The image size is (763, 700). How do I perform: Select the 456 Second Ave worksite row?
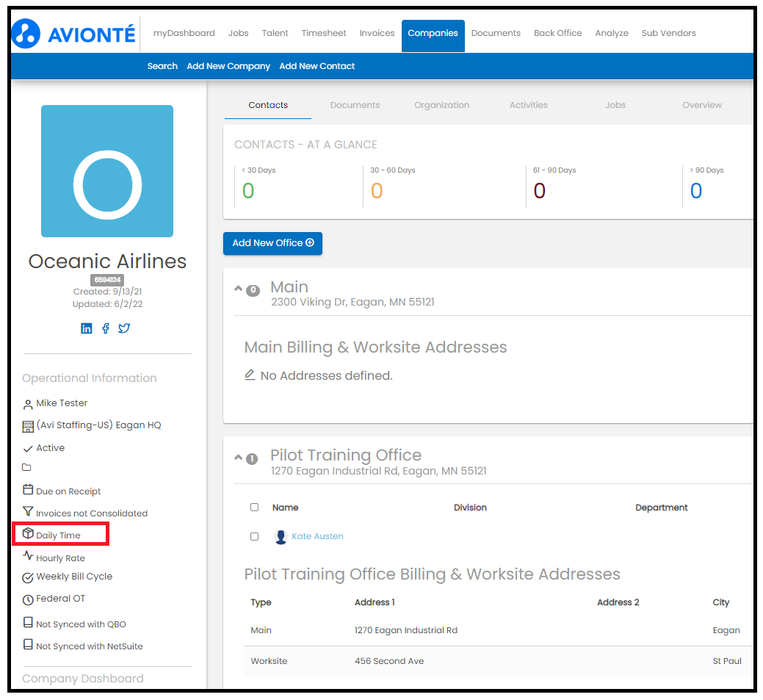(499, 661)
